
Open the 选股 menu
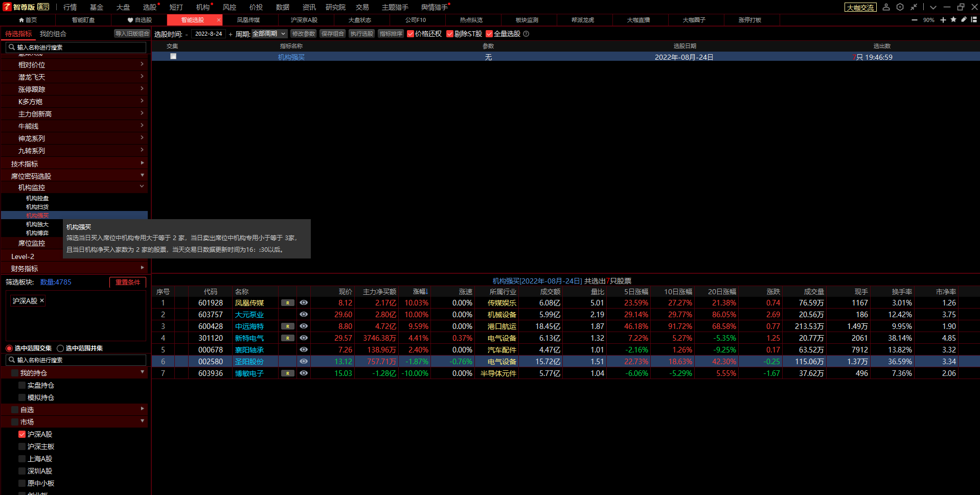tap(150, 7)
